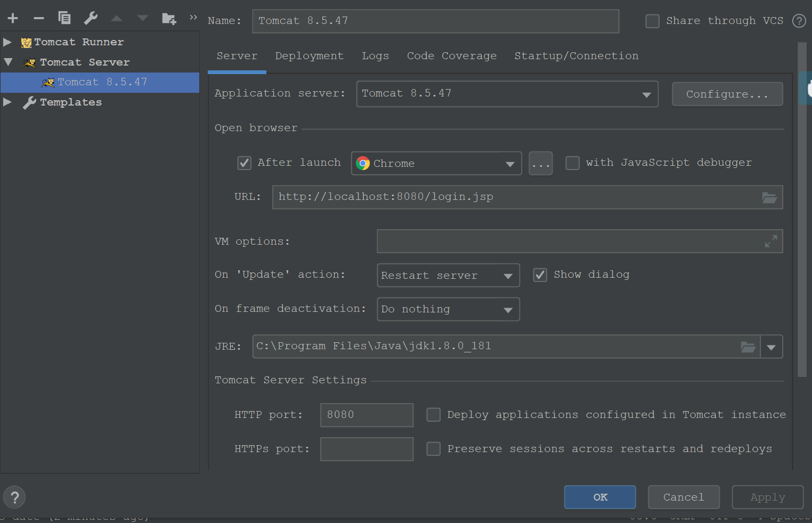Open help icon next to Share through VCS
The height and width of the screenshot is (523, 812).
(799, 21)
